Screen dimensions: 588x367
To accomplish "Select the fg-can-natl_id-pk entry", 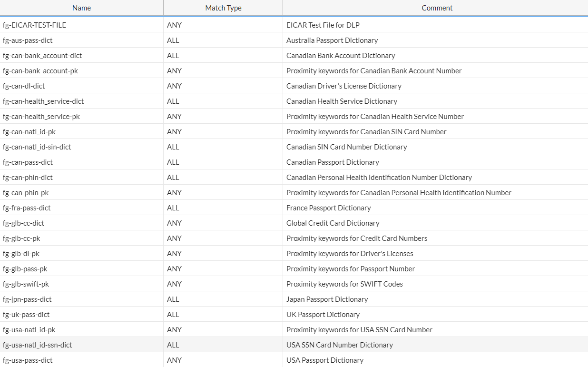I will 30,131.
